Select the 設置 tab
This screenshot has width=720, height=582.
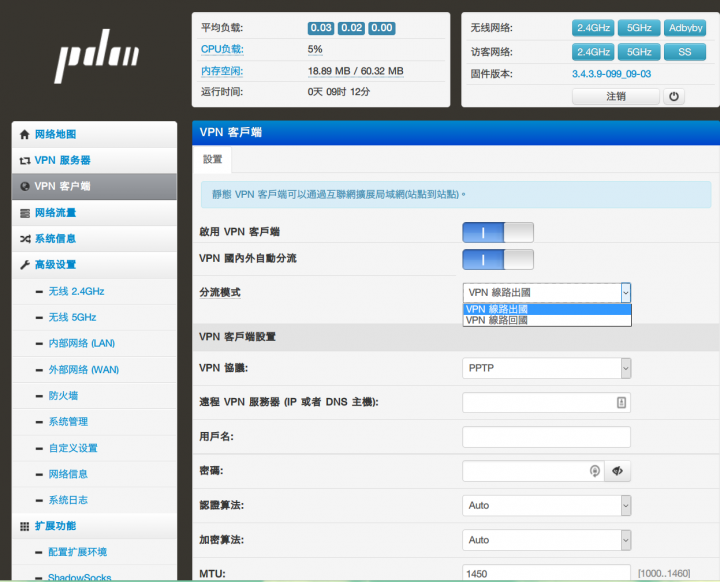[212, 159]
